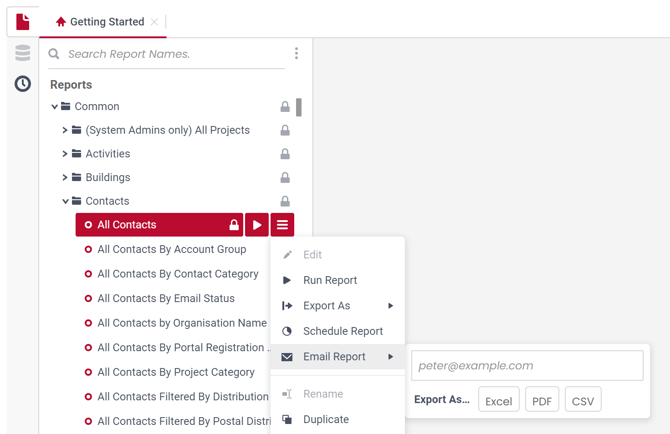Image resolution: width=670 pixels, height=434 pixels.
Task: Click the Excel export button
Action: click(499, 400)
